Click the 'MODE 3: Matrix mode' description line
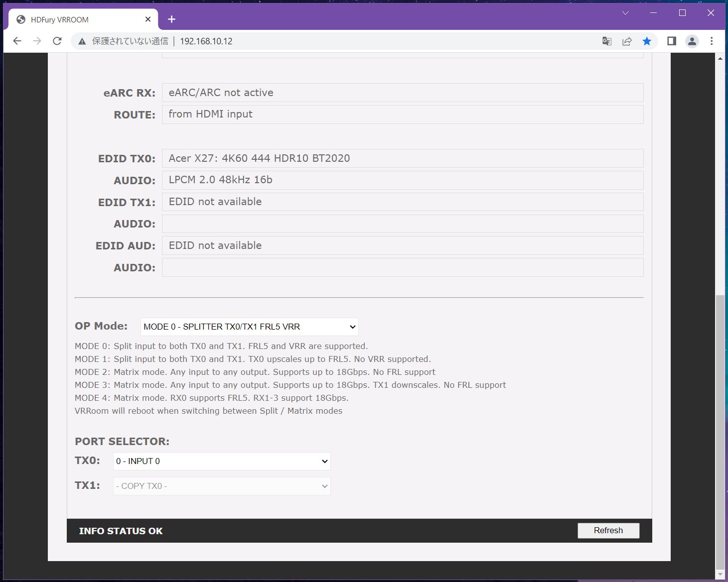The image size is (728, 582). click(x=291, y=385)
